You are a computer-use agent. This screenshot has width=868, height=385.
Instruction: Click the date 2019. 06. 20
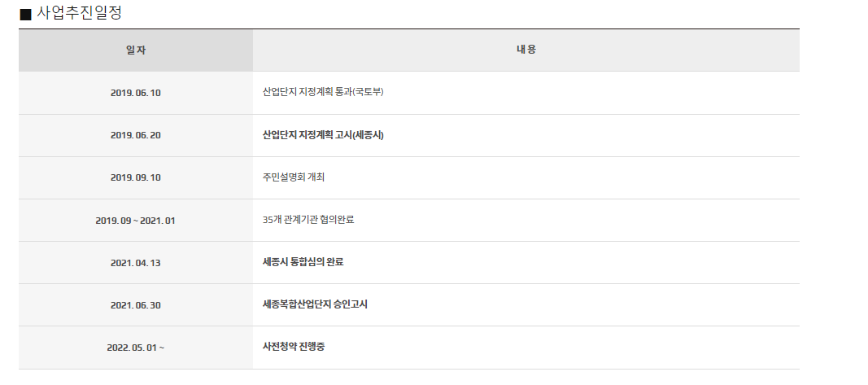coord(136,135)
